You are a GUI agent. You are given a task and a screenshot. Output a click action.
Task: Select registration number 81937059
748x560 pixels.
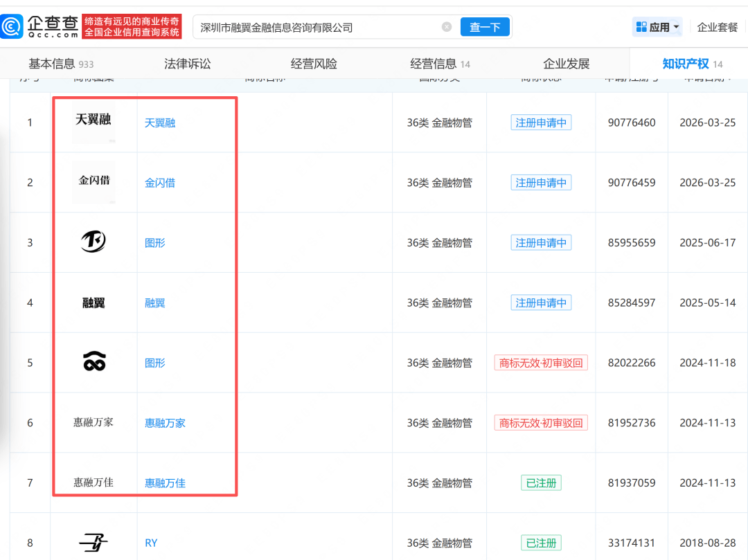point(632,482)
